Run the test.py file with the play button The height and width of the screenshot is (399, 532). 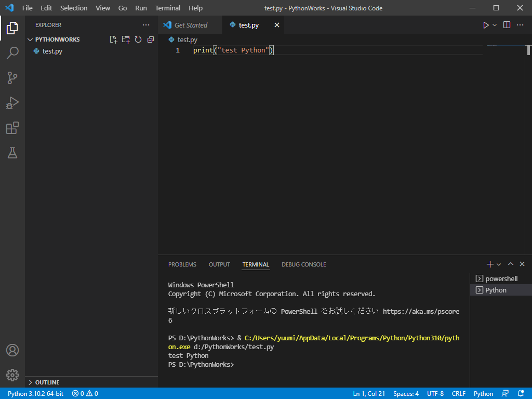pos(486,24)
